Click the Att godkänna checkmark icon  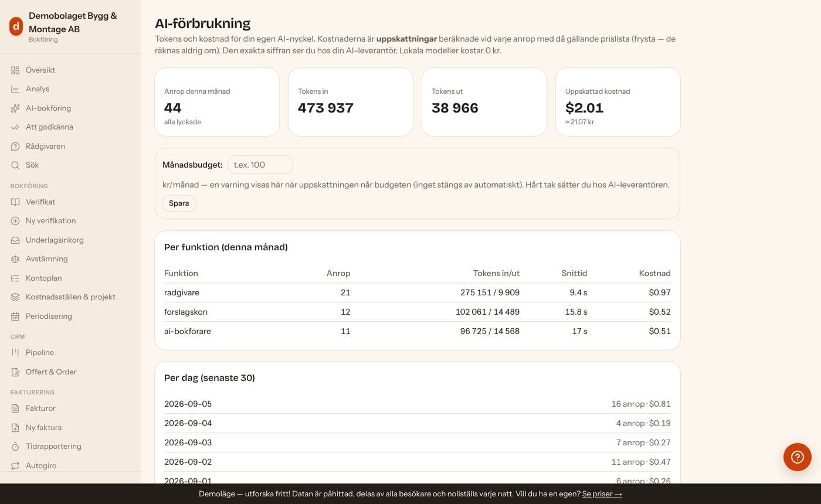(15, 127)
